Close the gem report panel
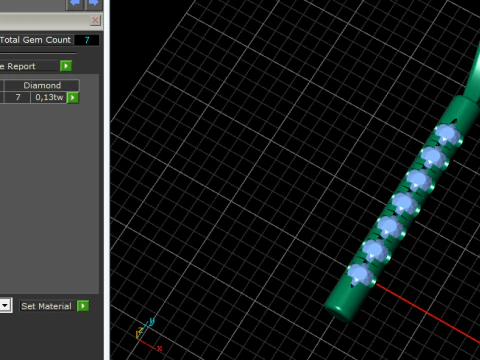Image resolution: width=480 pixels, height=360 pixels. coord(95,20)
